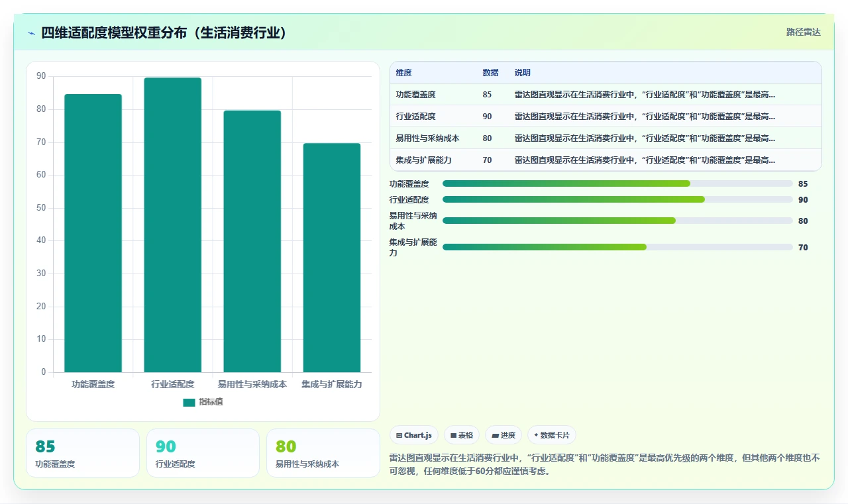Screen dimensions: 848x504
Task: Click the 功能覆盖度 bar in chart
Action: click(93, 233)
